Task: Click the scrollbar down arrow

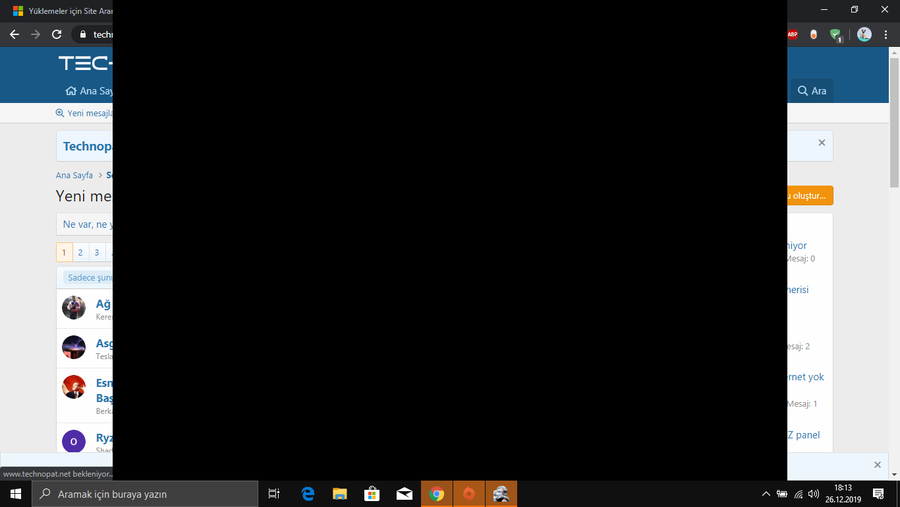Action: [894, 475]
